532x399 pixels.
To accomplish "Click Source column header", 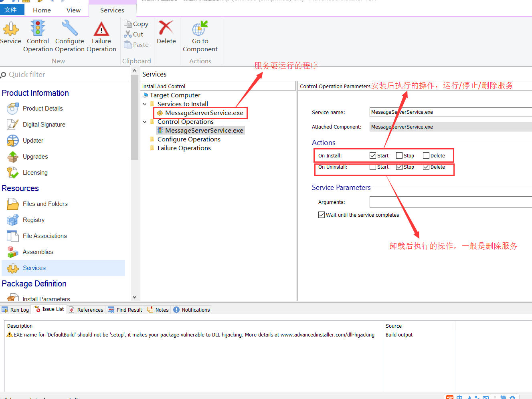I will pos(394,326).
